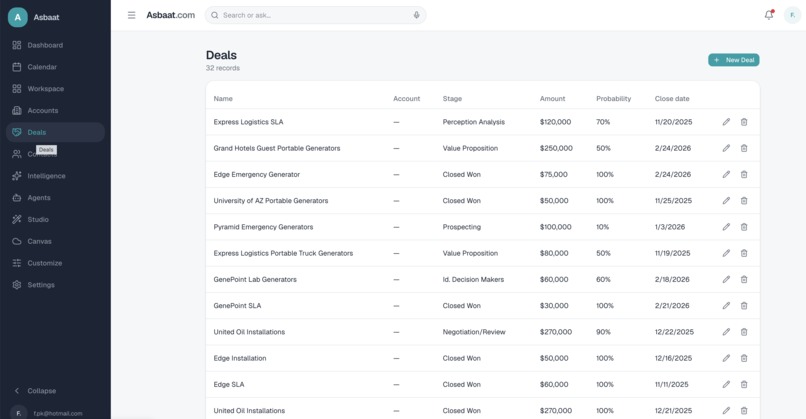Screen dimensions: 806x419
Task: Delete the GenePoint SLA deal
Action: [744, 305]
